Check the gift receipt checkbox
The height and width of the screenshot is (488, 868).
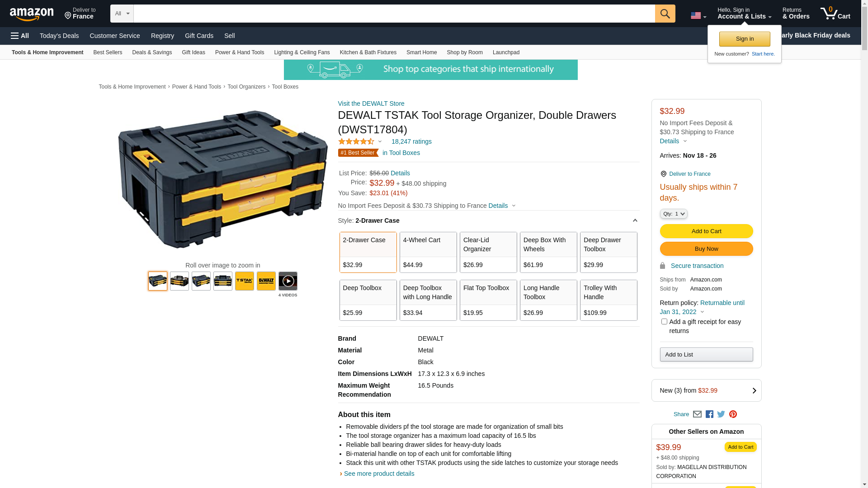[x=664, y=322]
